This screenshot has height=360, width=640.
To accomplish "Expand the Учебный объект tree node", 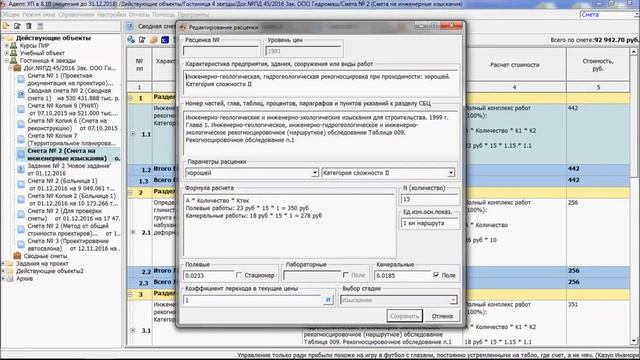I will pos(6,53).
